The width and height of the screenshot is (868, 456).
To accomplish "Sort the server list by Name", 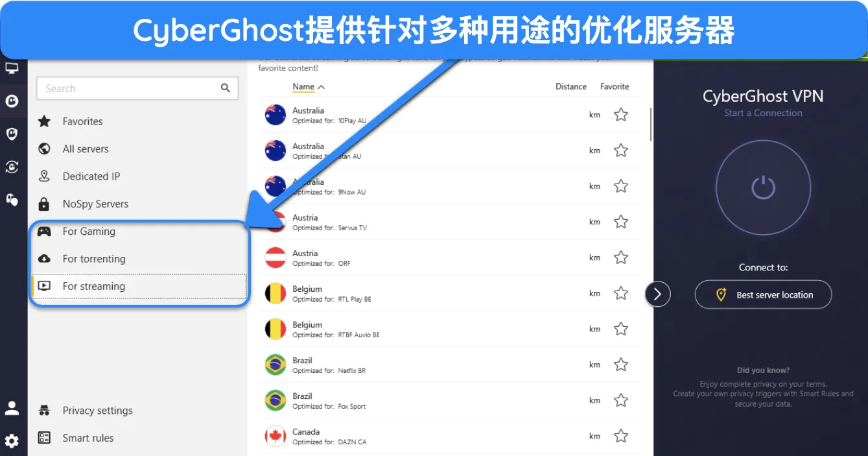I will (303, 86).
